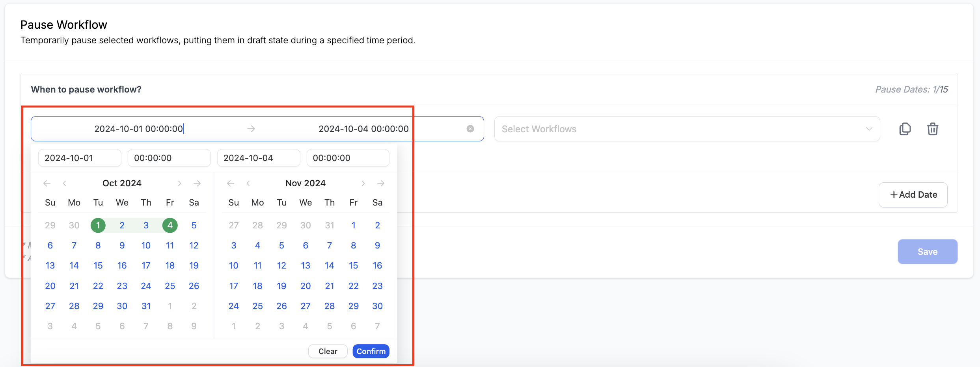
Task: Go to next month in Nov 2024 calendar
Action: pyautogui.click(x=363, y=183)
